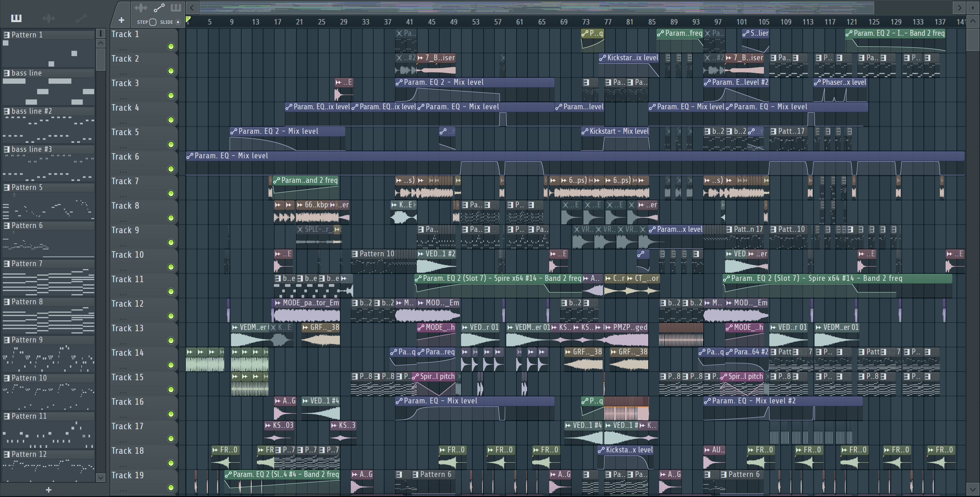
Task: Show audio clips in the picker panel
Action: (x=49, y=18)
